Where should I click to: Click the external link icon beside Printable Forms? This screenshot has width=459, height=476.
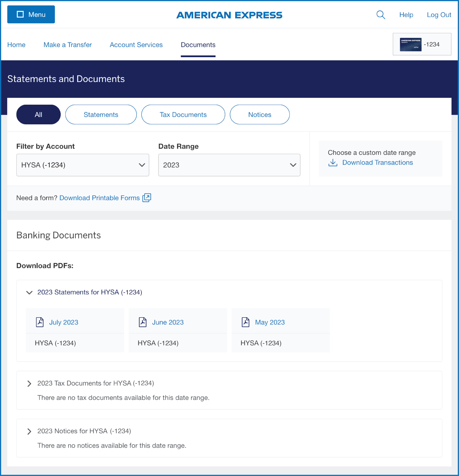point(147,198)
